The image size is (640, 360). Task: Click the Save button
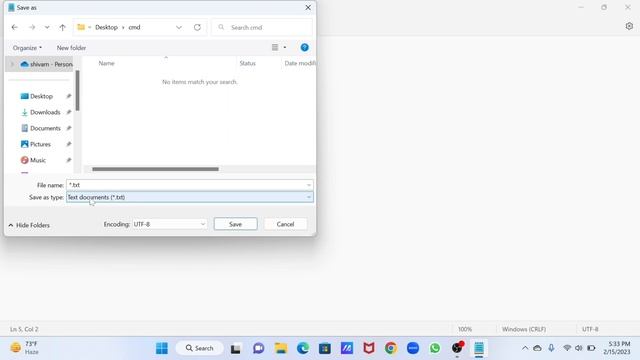click(x=236, y=224)
